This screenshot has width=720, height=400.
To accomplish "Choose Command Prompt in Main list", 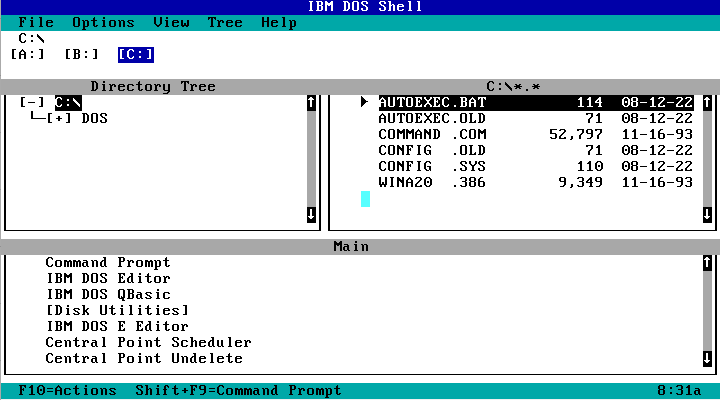I will click(x=108, y=263).
